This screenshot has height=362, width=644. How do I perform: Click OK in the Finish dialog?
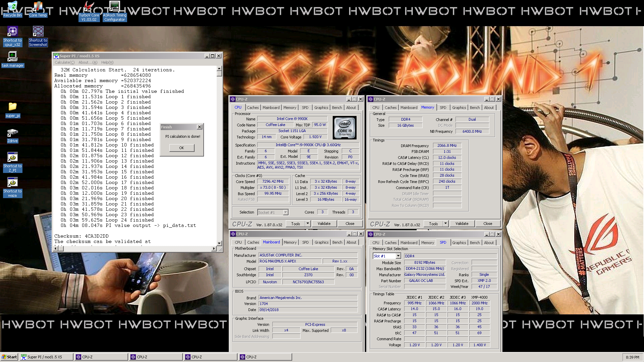pos(181,148)
